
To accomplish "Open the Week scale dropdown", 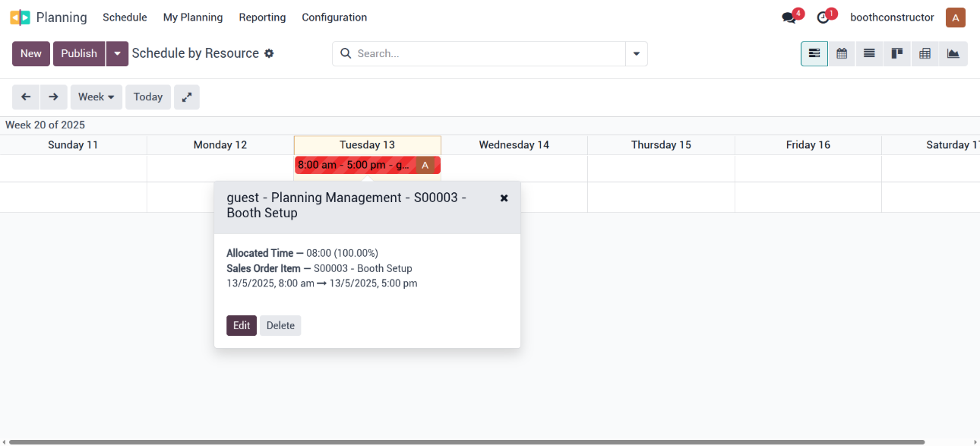I will point(96,97).
